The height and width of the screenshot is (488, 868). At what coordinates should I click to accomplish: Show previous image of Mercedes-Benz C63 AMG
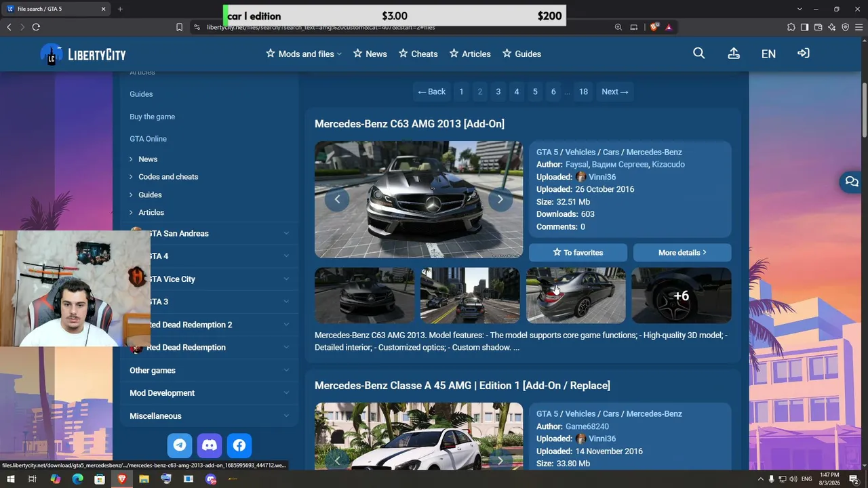[x=337, y=199]
